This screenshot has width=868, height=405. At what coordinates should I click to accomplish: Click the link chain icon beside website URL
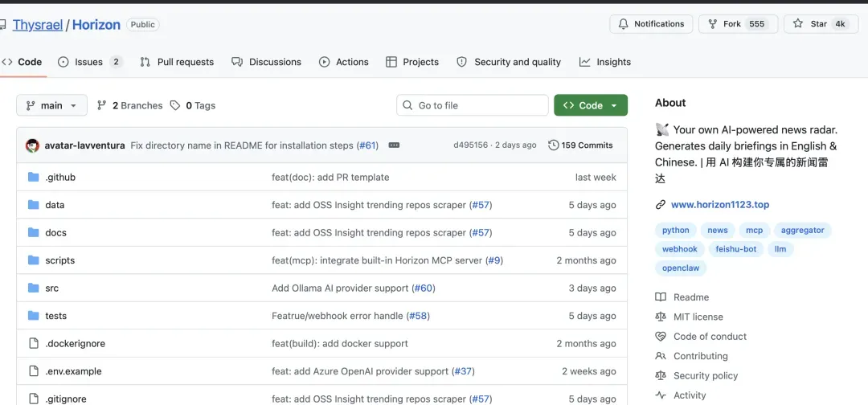pos(661,205)
